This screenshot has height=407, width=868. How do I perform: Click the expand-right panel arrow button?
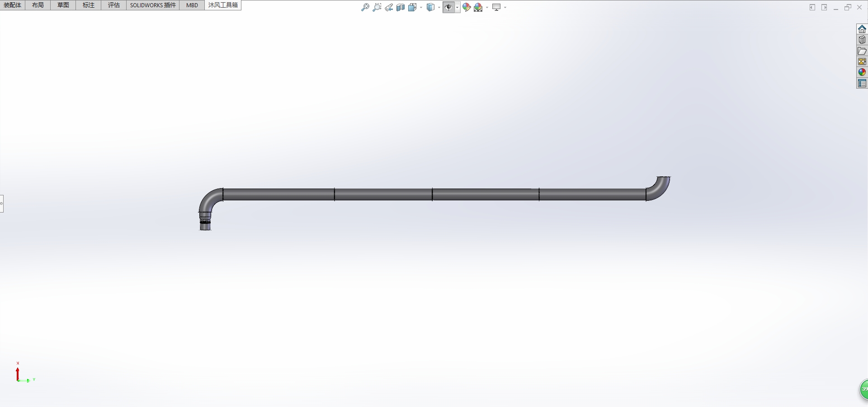point(824,7)
